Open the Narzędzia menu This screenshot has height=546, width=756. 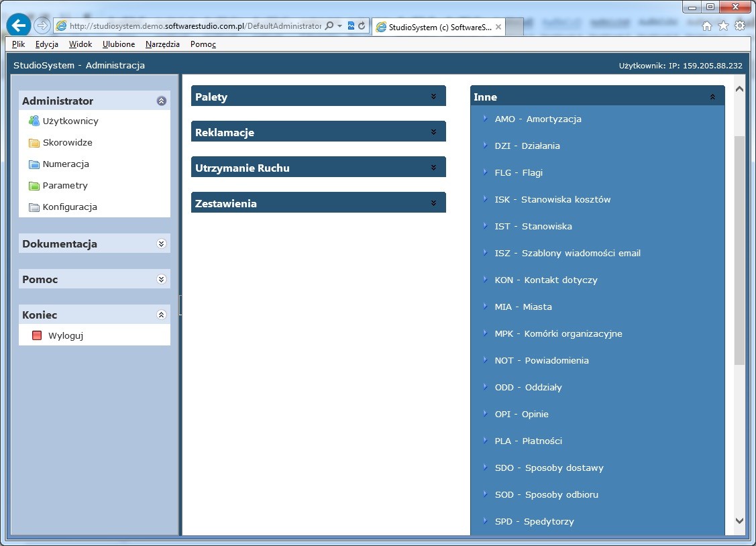162,44
